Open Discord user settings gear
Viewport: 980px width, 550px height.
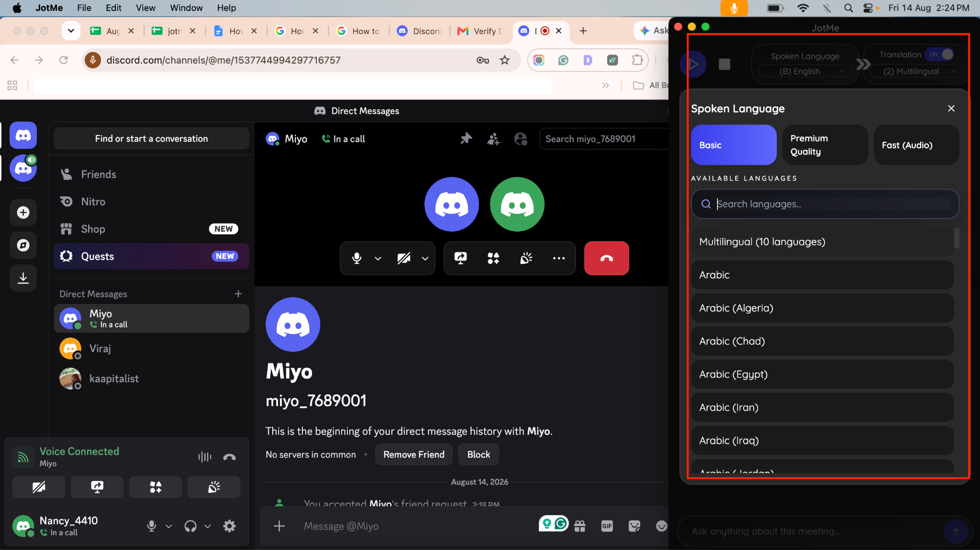(230, 526)
